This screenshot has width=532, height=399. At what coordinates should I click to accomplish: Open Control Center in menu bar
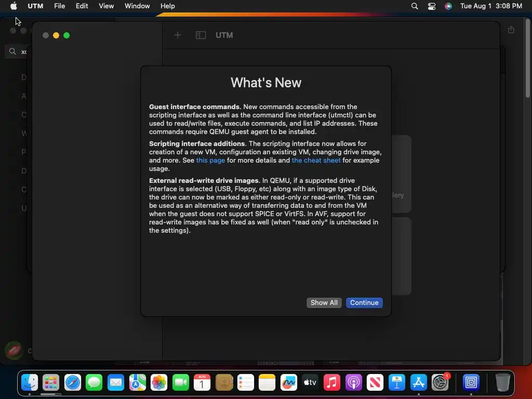click(x=431, y=6)
